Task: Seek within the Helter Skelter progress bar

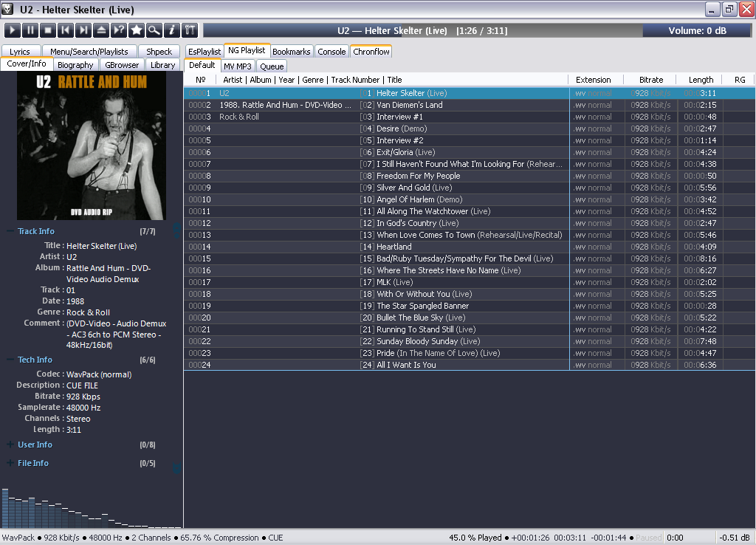Action: pos(423,30)
